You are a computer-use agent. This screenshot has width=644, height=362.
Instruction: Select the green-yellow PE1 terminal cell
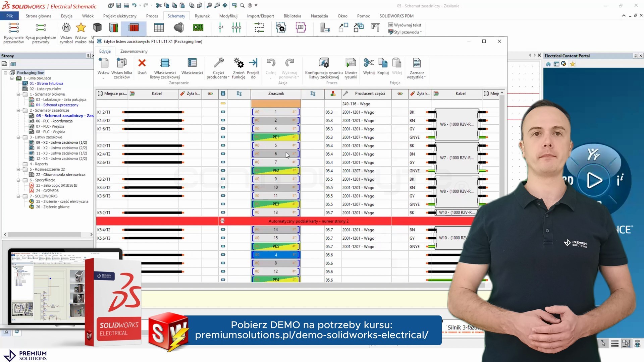click(276, 137)
